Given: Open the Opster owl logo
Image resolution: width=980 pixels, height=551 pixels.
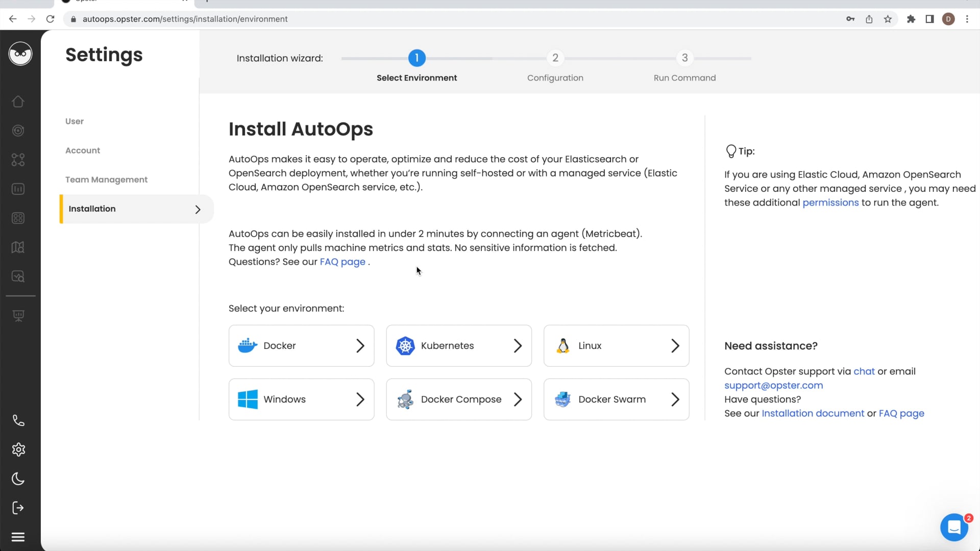Looking at the screenshot, I should 20,54.
